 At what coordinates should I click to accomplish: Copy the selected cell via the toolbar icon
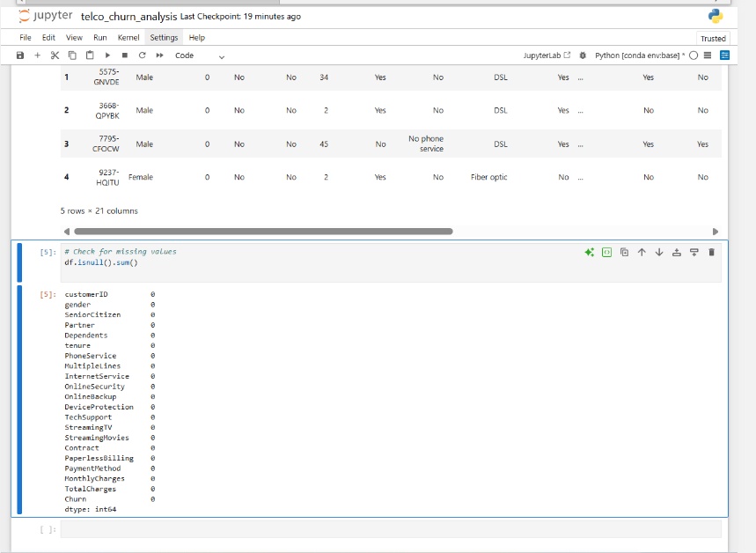(x=73, y=55)
